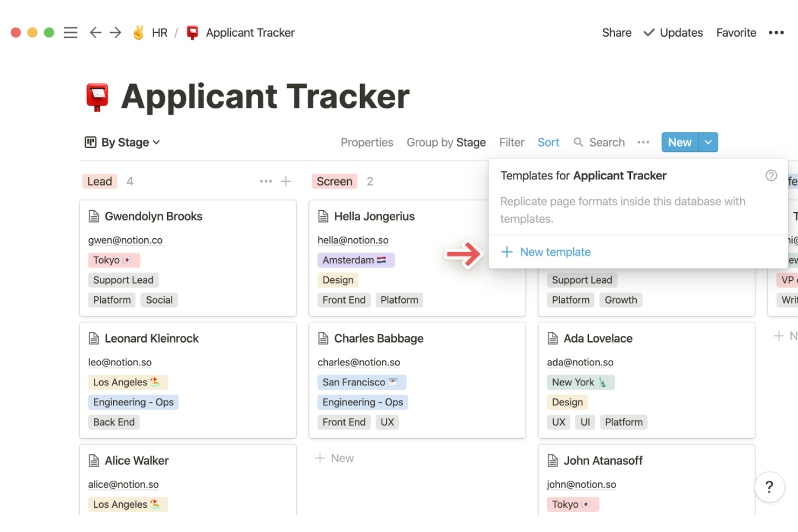Change grouping via Group by Stage
Image resolution: width=798 pixels, height=532 pixels.
446,142
